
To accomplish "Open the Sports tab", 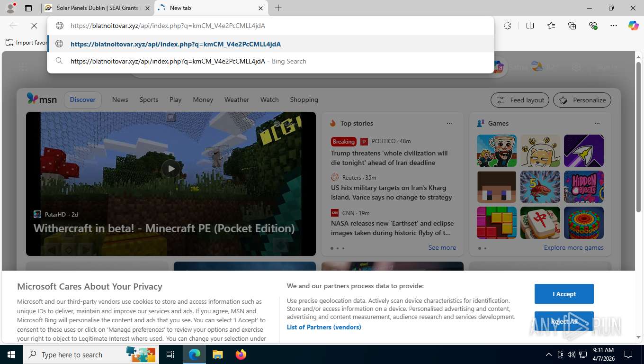I will tap(149, 100).
